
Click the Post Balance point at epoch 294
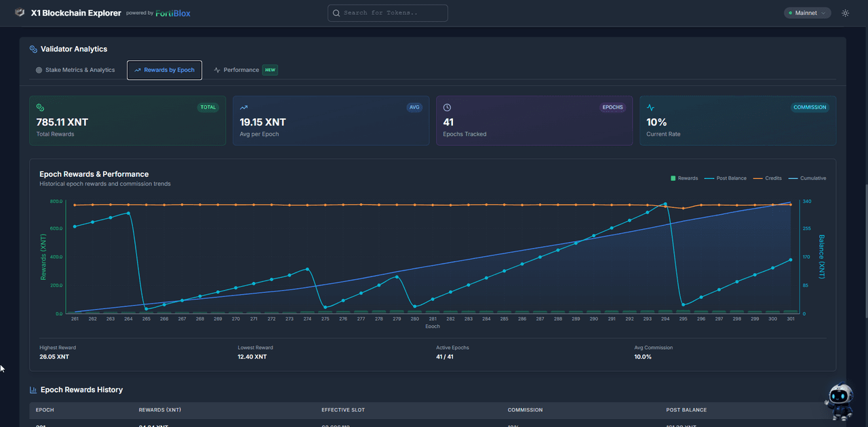(665, 204)
